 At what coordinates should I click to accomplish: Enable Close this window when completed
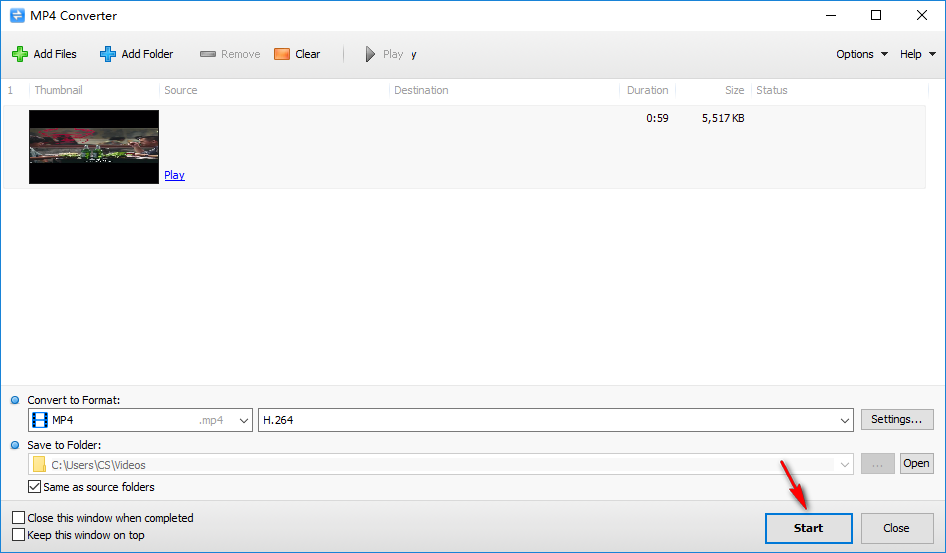[x=19, y=518]
